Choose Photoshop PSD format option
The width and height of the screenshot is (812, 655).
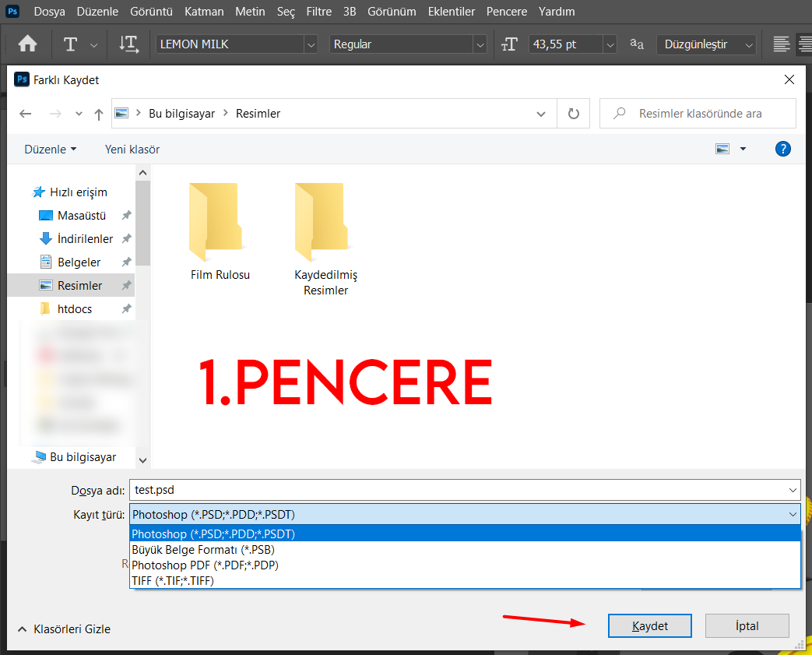point(465,534)
